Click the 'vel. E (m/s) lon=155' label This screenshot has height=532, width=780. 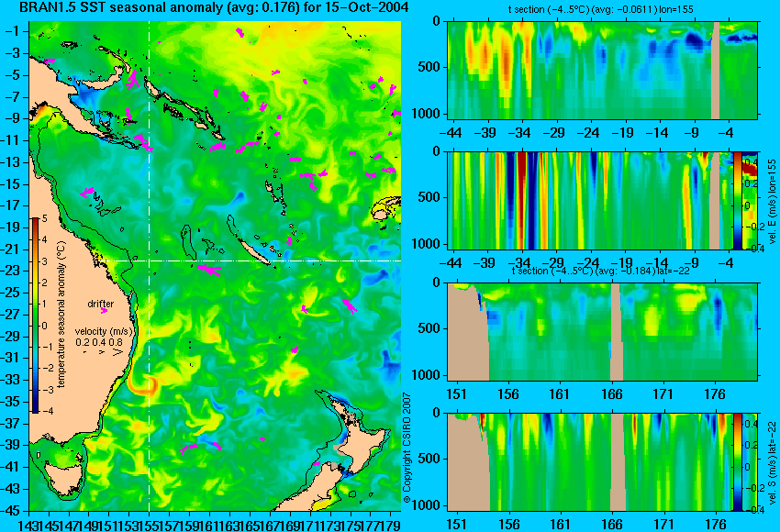773,202
